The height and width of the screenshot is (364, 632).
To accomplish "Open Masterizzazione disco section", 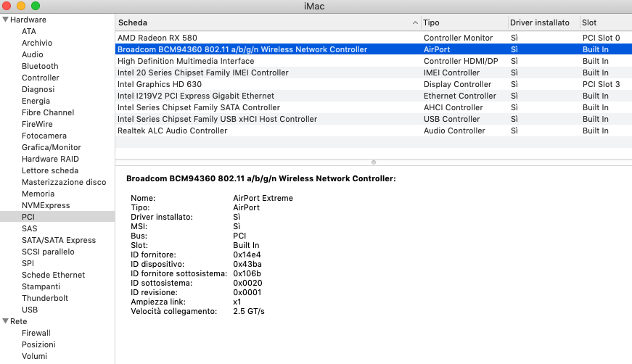I will click(64, 182).
